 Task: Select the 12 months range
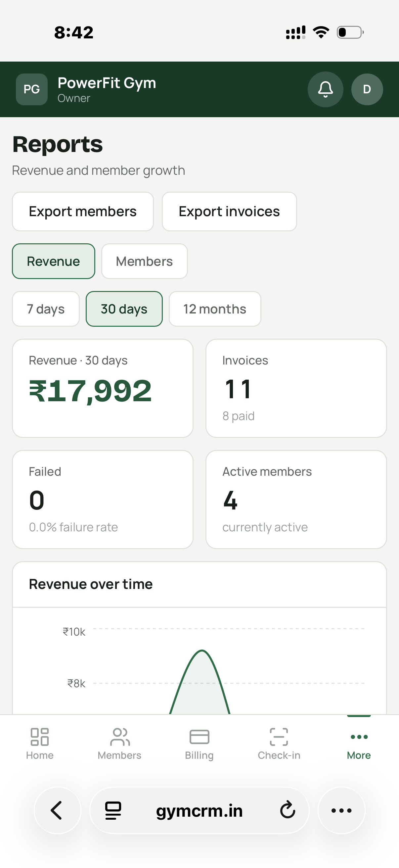click(x=215, y=309)
